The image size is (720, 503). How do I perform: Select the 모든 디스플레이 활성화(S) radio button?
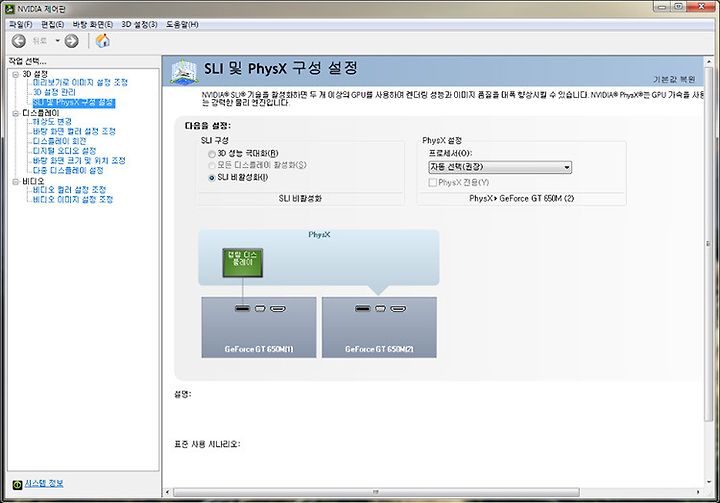tap(212, 165)
